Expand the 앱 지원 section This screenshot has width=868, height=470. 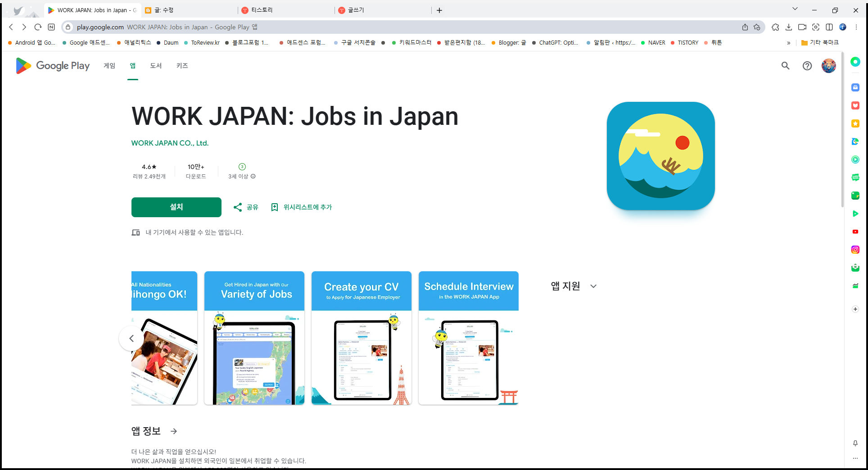[x=593, y=286]
